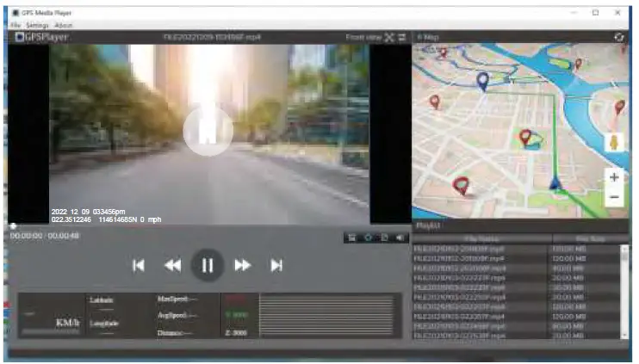Click the film snapshot icon below the video

(351, 238)
